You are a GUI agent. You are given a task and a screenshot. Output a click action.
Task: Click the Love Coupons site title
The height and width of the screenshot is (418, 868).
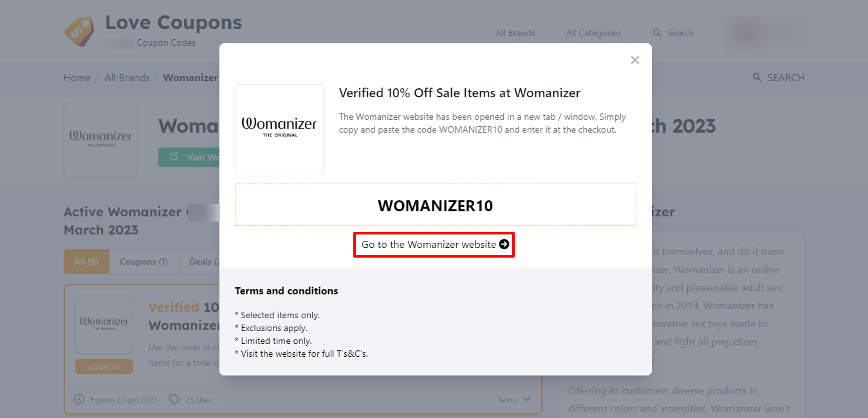[x=174, y=23]
